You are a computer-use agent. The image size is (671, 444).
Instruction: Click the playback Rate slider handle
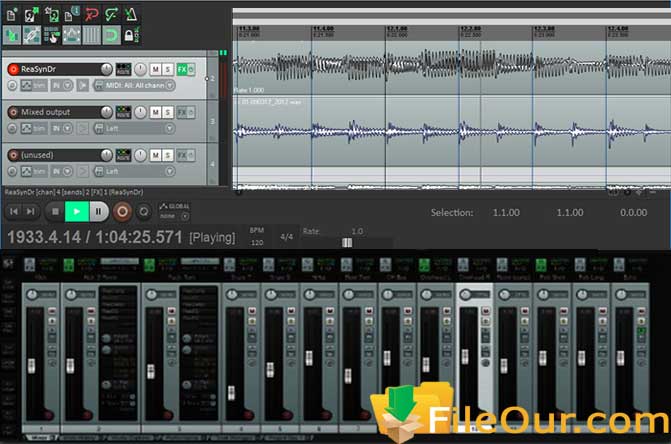coord(347,243)
